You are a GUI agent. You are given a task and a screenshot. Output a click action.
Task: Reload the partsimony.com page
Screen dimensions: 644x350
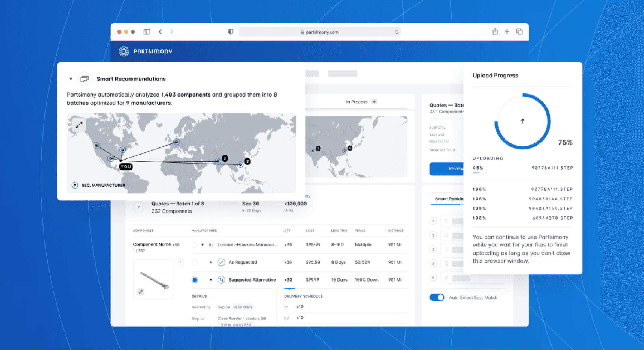click(x=397, y=32)
